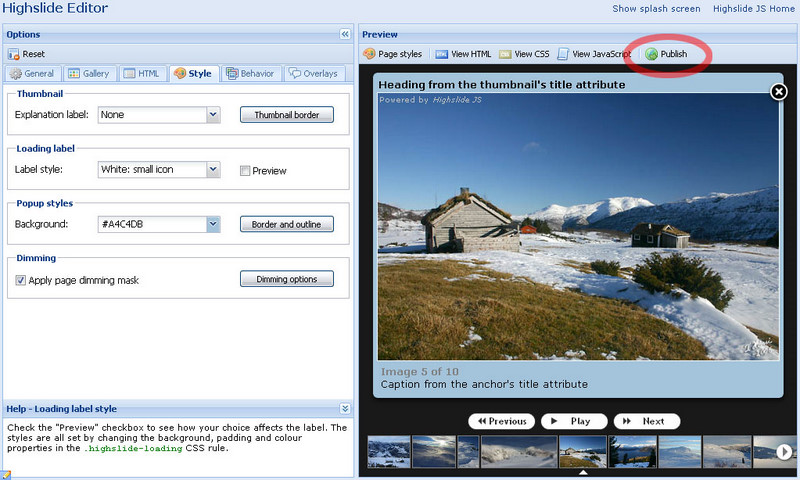800x480 pixels.
Task: Close the image popup with X icon
Action: tap(778, 92)
